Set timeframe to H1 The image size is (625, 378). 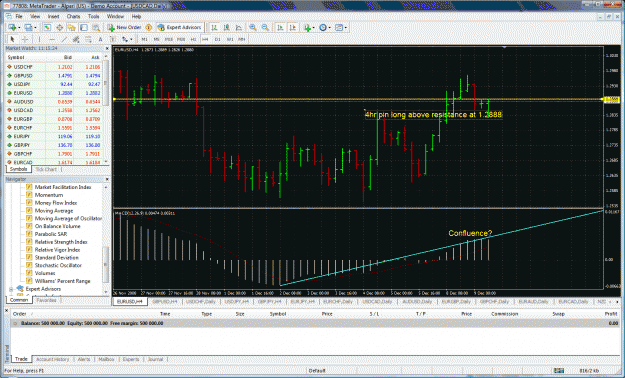[193, 39]
